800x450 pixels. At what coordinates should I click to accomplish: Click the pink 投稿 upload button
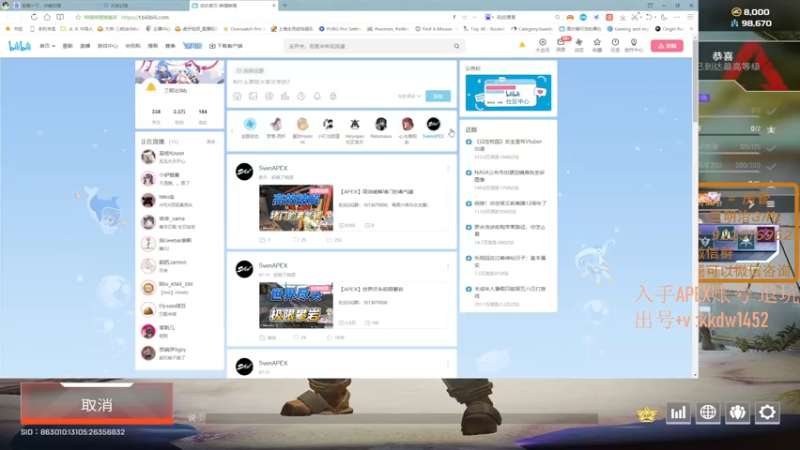pos(667,46)
